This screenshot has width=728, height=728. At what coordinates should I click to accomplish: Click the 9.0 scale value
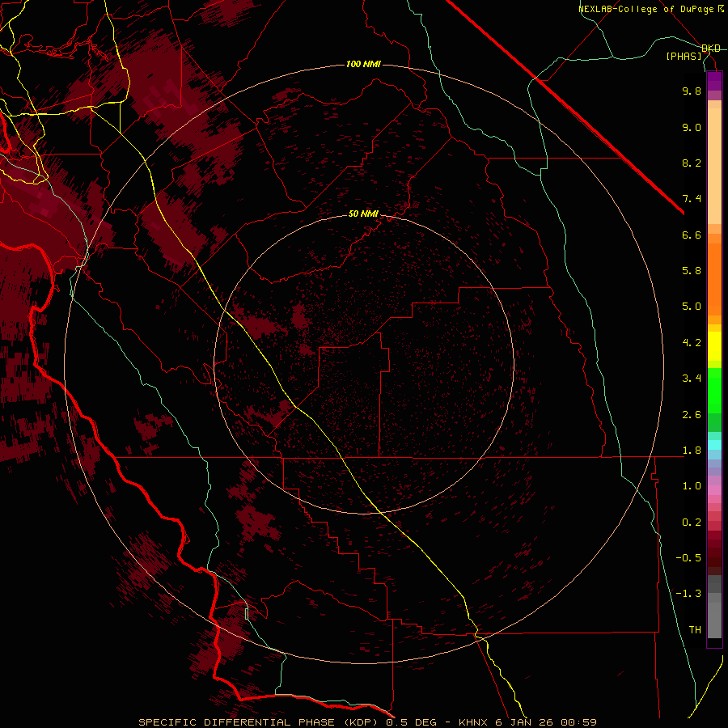point(692,127)
